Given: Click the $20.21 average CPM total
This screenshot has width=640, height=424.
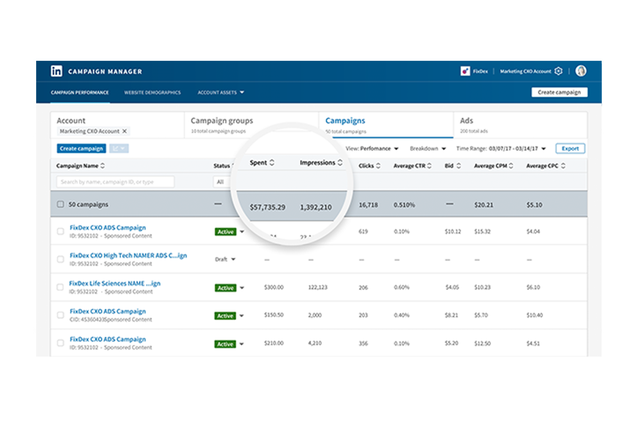Looking at the screenshot, I should (x=484, y=205).
